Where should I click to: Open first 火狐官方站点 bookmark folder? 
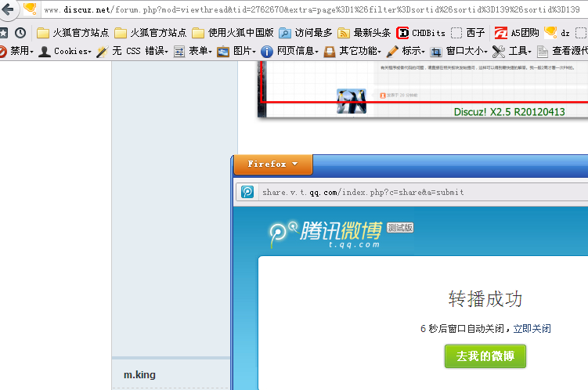73,33
